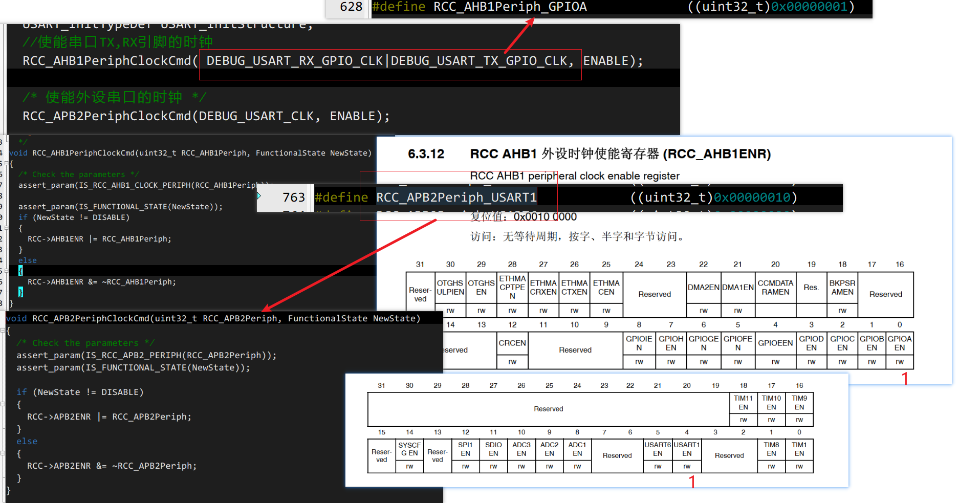The image size is (980, 503).
Task: Click the line RCC->APB2ENR |= RCC_APB2Periph;
Action: tap(109, 417)
